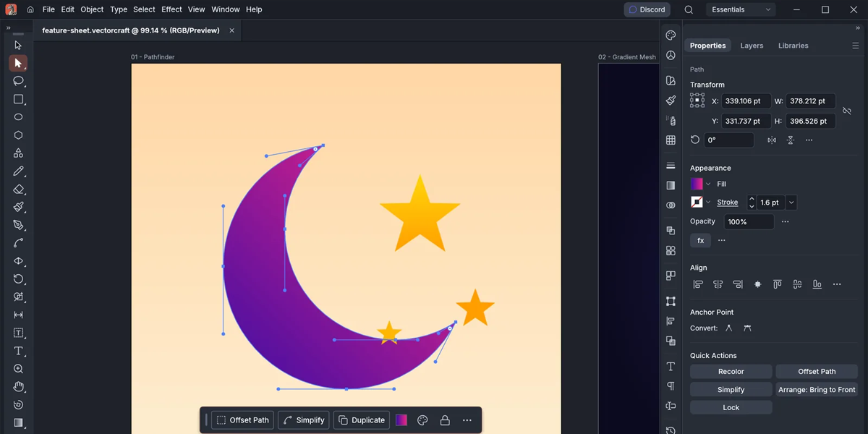868x434 pixels.
Task: Pick the Ellipse tool
Action: pyautogui.click(x=18, y=117)
